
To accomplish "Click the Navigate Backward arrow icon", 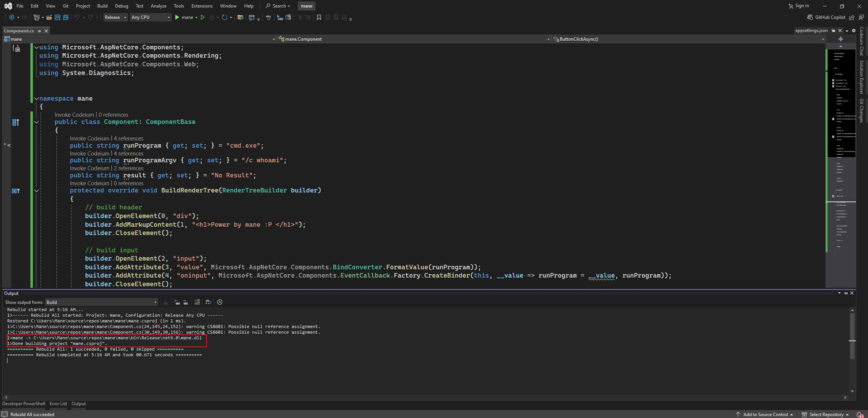I will pos(12,17).
